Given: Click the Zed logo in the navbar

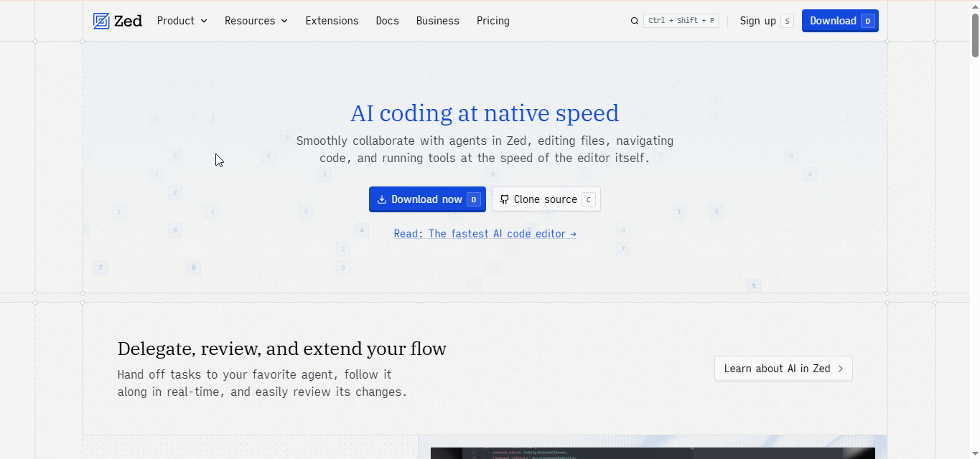Looking at the screenshot, I should pos(118,21).
